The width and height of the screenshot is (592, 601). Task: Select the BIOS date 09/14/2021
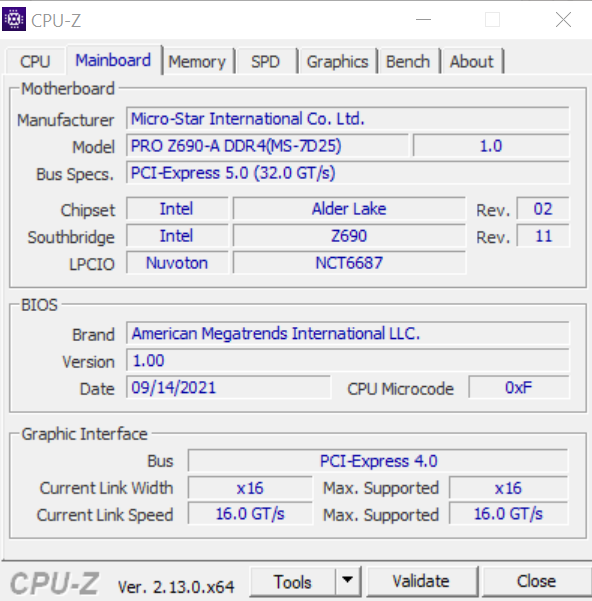point(228,388)
